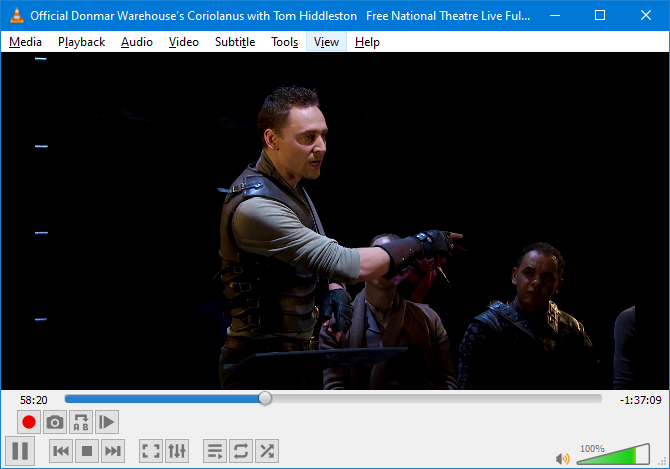670x469 pixels.
Task: Show the playlist panel
Action: [x=215, y=451]
